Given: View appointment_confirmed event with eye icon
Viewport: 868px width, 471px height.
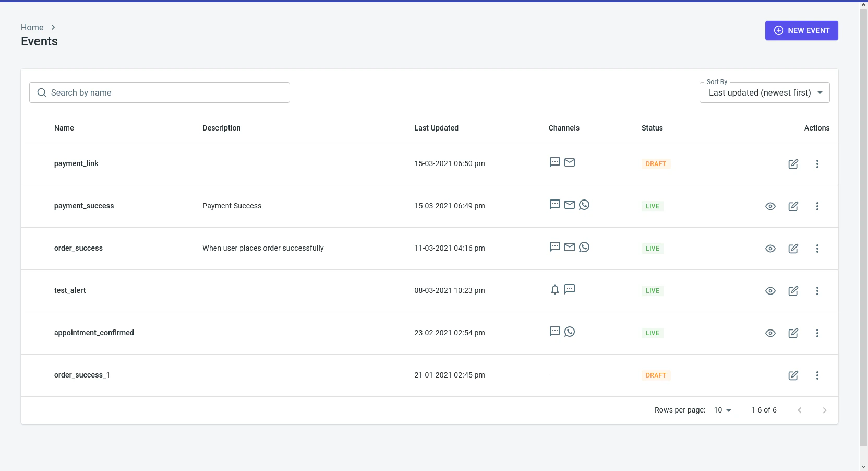Looking at the screenshot, I should [x=770, y=333].
